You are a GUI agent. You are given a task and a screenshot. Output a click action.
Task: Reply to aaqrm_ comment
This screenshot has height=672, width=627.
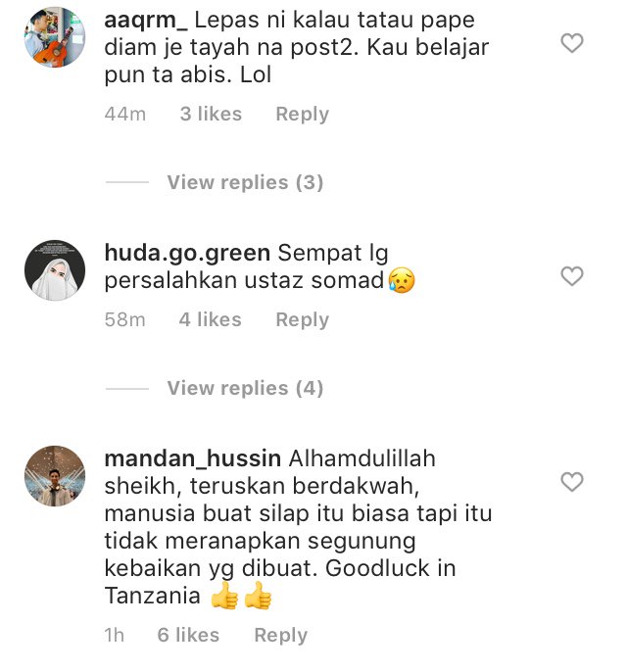point(302,114)
